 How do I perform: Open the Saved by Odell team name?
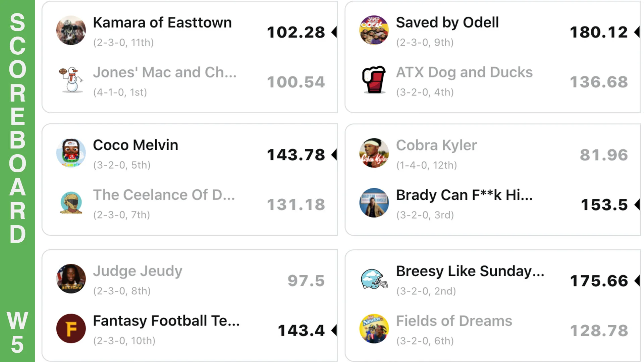click(447, 23)
